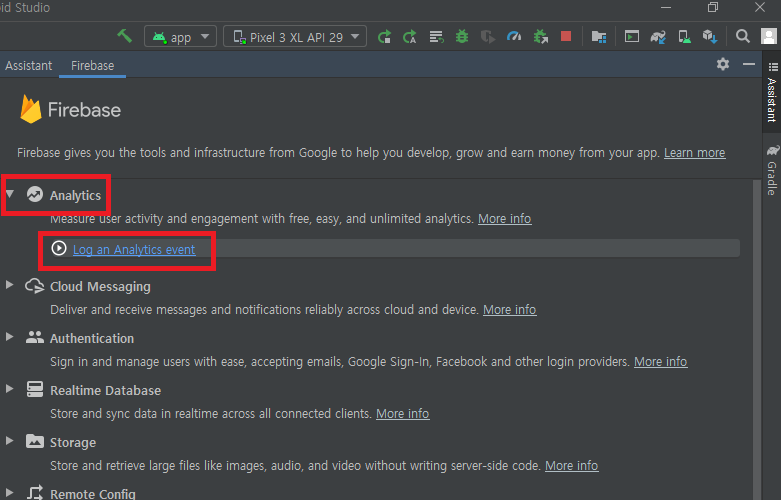Open the Authentication More info link
The image size is (781, 500).
660,362
